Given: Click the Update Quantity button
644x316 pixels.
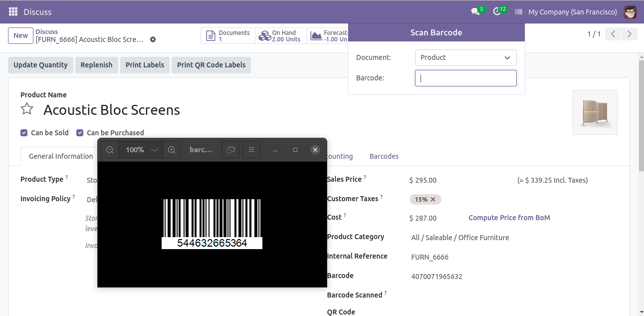Looking at the screenshot, I should coord(40,65).
